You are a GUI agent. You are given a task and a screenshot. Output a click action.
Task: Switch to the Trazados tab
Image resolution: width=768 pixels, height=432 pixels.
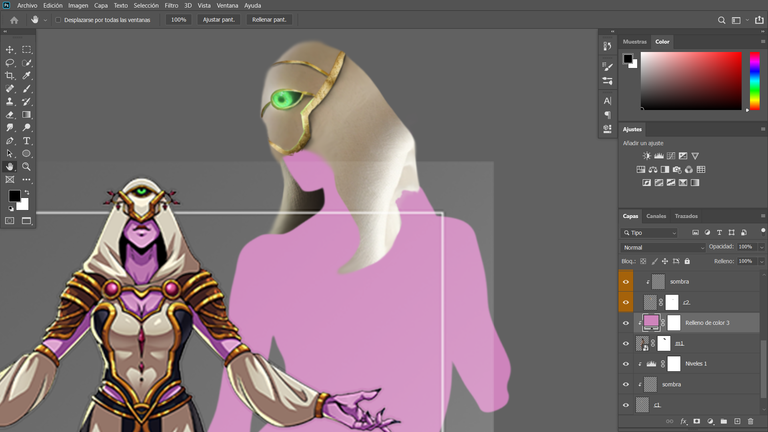tap(686, 216)
